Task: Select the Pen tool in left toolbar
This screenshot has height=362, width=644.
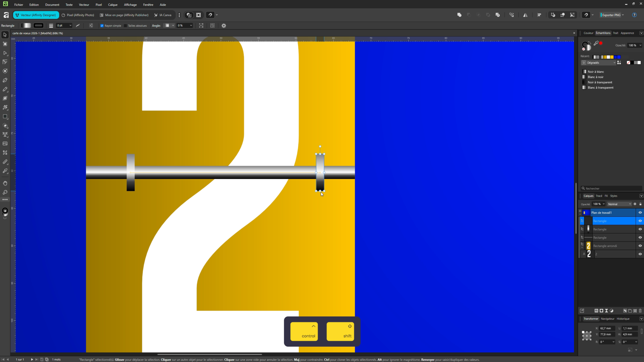Action: click(5, 80)
